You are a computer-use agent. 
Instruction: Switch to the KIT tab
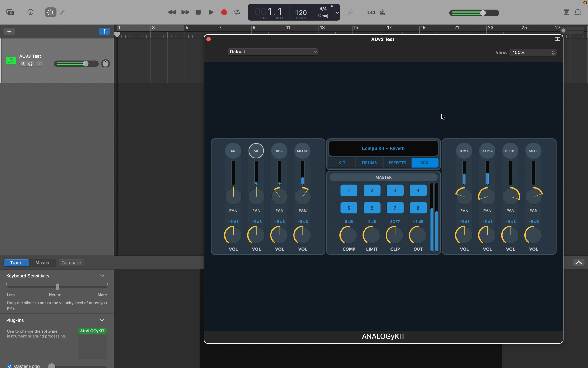[x=342, y=163]
